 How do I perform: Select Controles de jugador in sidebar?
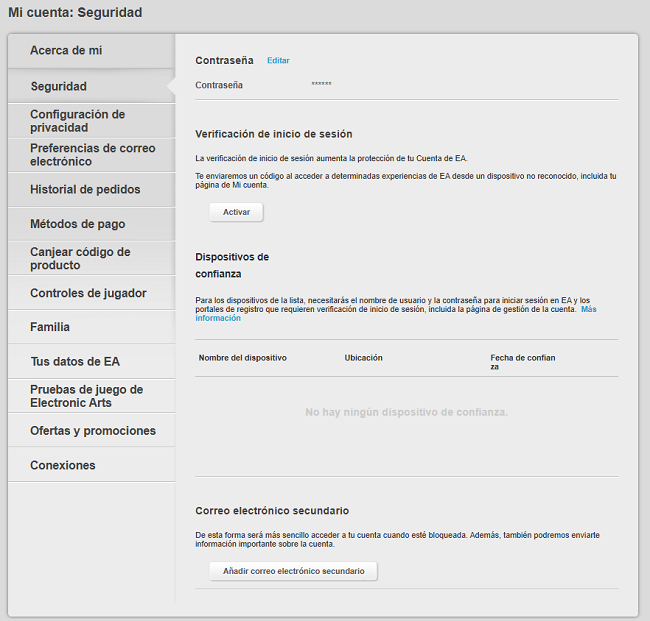88,293
